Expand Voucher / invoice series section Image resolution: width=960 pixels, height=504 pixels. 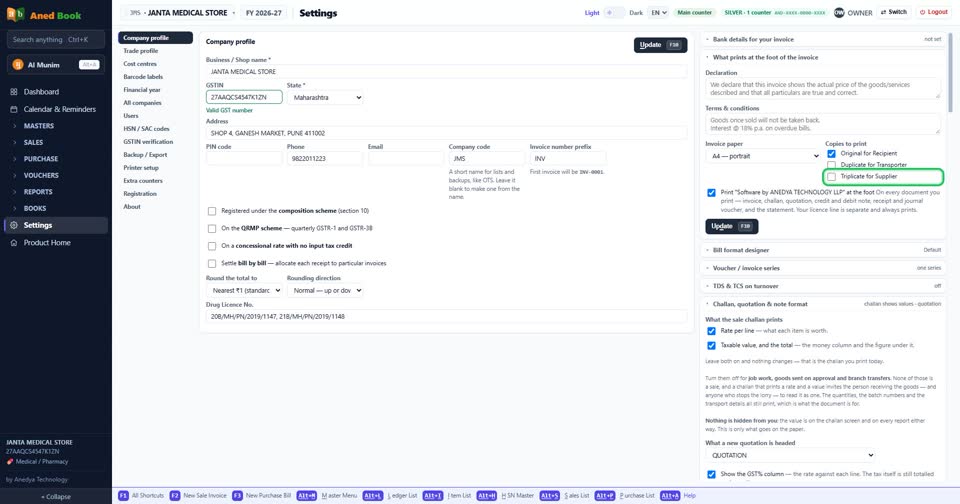tap(823, 268)
